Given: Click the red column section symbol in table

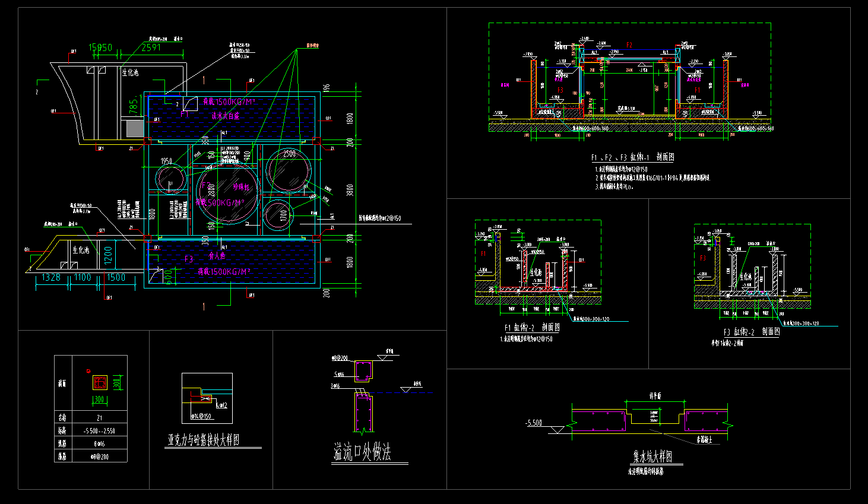Looking at the screenshot, I should 100,382.
